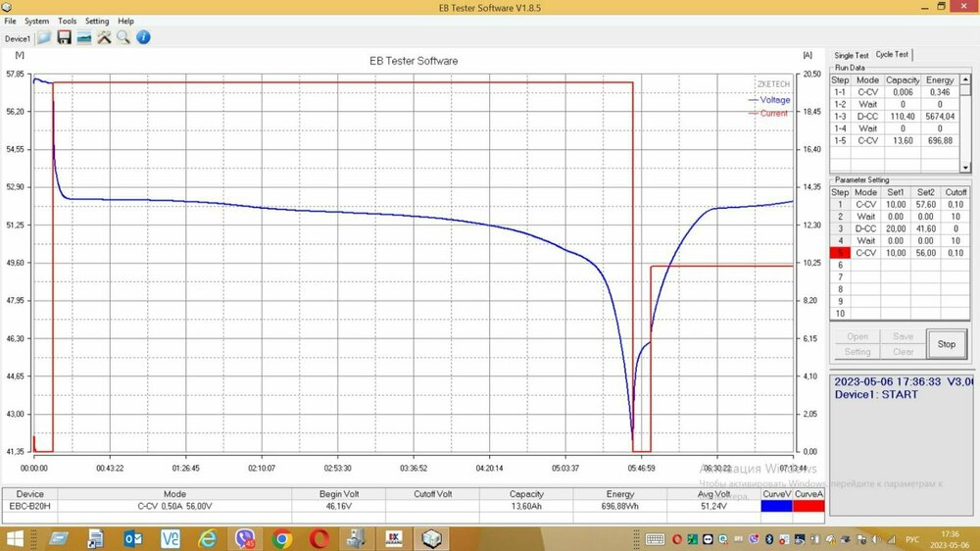Click the blue CurveV color swatch
Viewport: 980px width, 551px height.
777,507
